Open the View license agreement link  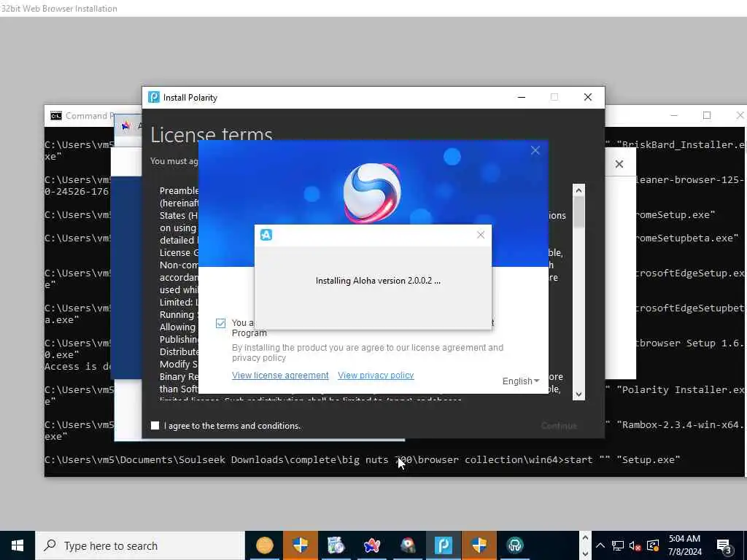coord(280,376)
